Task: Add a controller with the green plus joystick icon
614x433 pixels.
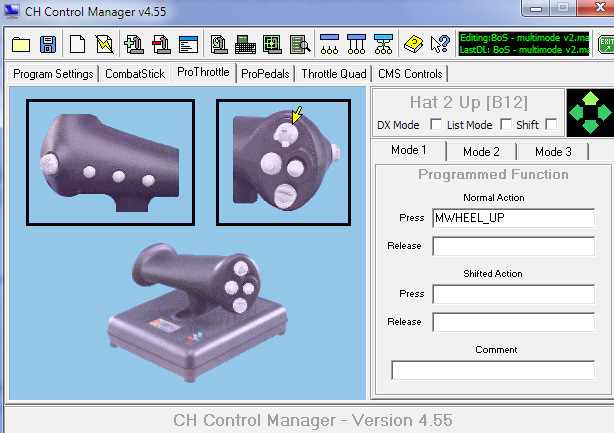Action: [134, 44]
